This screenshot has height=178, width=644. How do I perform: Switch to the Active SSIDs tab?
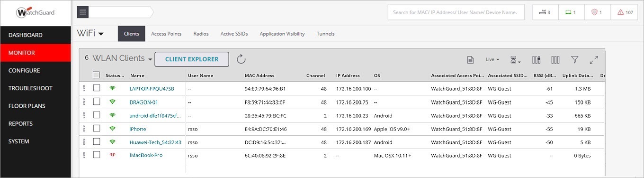pos(234,34)
